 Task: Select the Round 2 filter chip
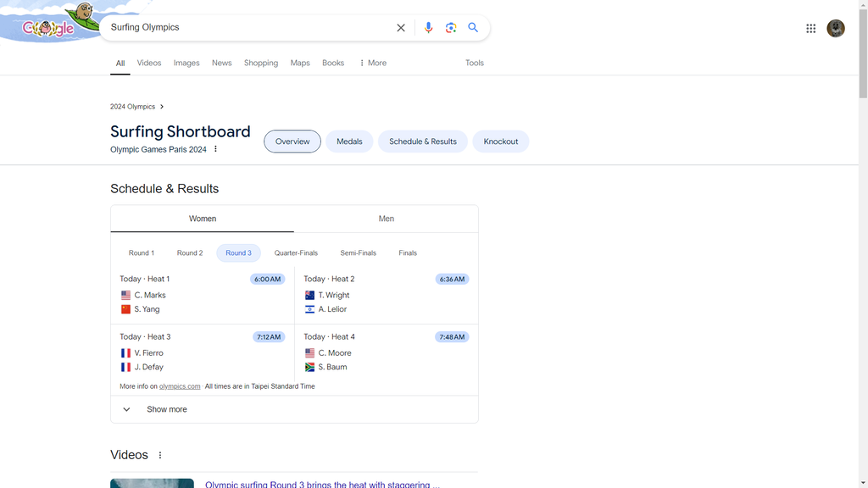[190, 252]
